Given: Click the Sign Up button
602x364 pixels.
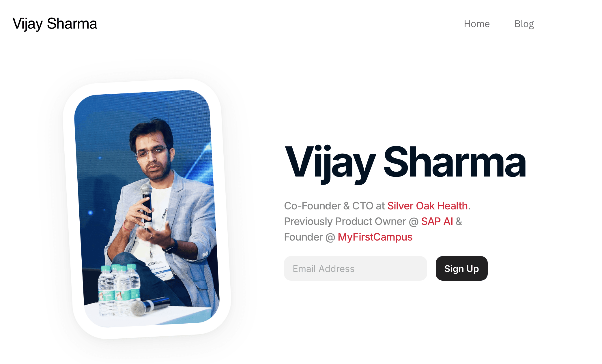Looking at the screenshot, I should pos(462,269).
